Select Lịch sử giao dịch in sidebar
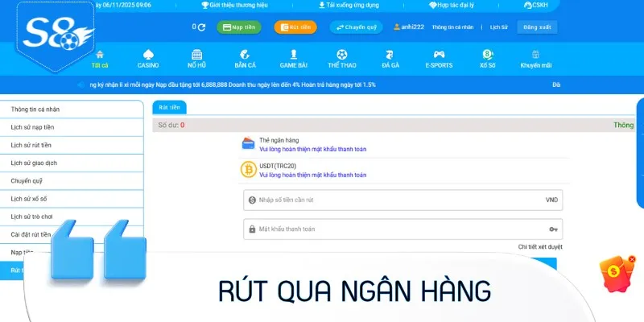Viewport: 644px width, 322px height. coord(72,163)
